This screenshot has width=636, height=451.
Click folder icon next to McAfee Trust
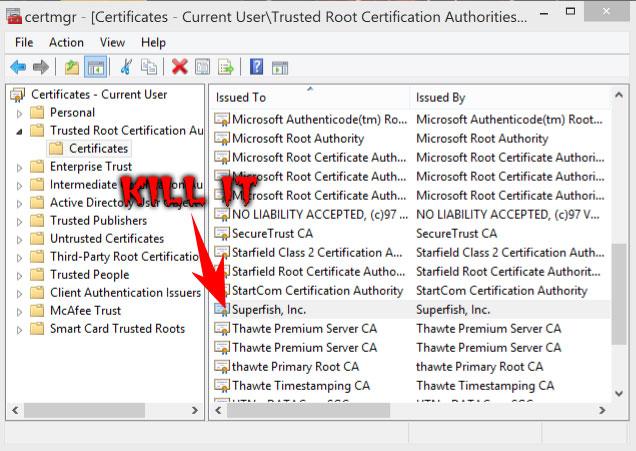point(37,311)
